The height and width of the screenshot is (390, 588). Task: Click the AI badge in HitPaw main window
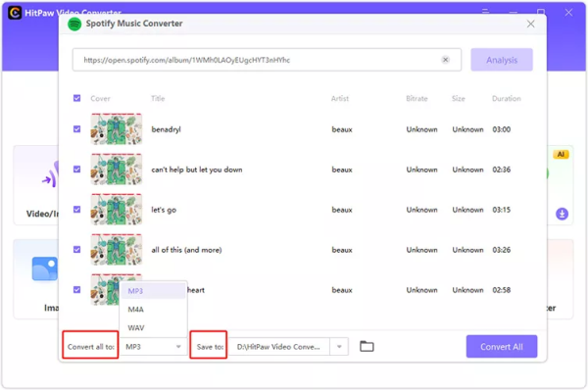(561, 154)
